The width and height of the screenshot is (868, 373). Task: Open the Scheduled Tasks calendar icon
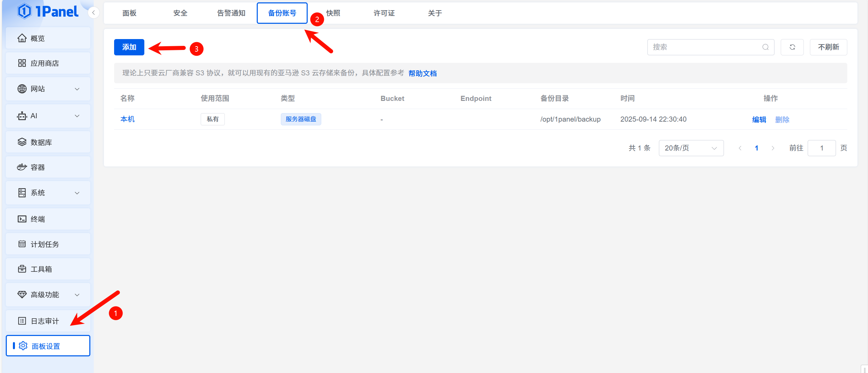tap(22, 244)
